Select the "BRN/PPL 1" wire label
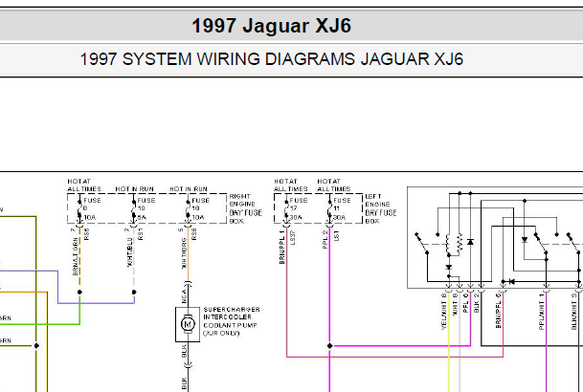 [281, 248]
